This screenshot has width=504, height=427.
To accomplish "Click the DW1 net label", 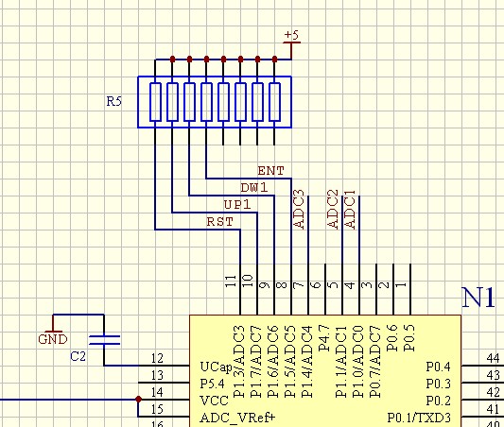I will [254, 188].
